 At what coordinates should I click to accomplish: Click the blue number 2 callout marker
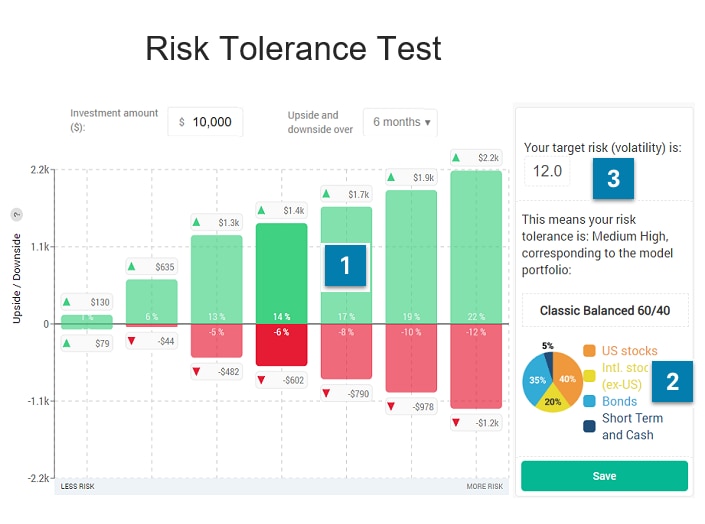(x=673, y=381)
